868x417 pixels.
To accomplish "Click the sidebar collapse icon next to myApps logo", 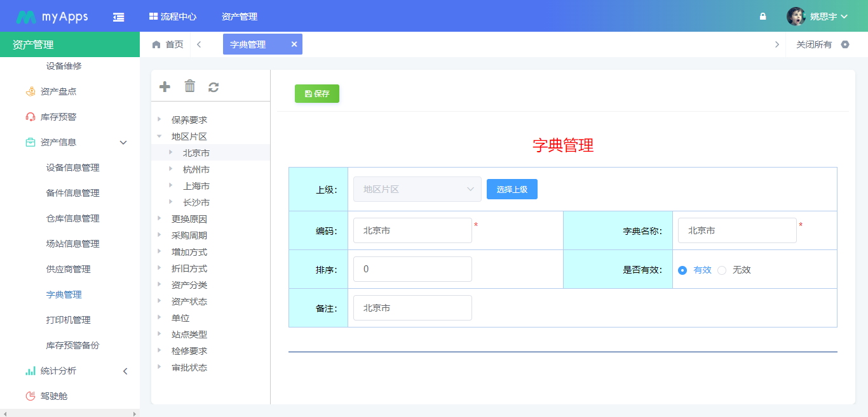I will coord(118,16).
